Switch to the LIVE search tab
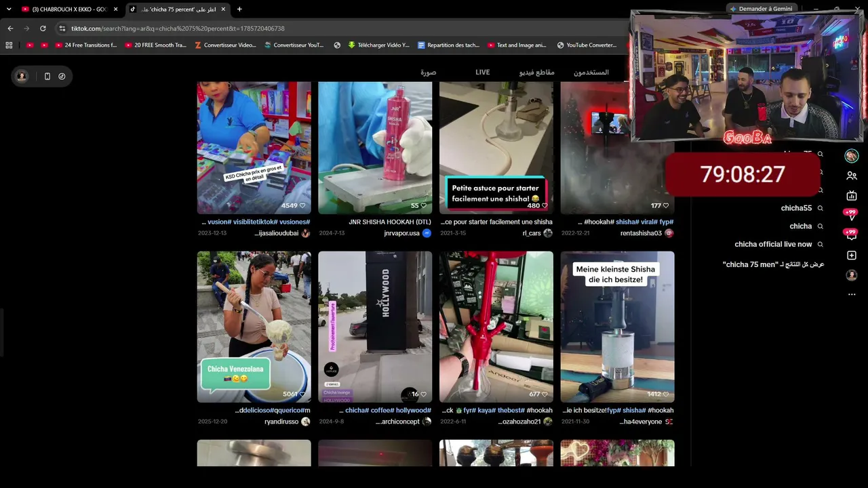 pyautogui.click(x=483, y=73)
